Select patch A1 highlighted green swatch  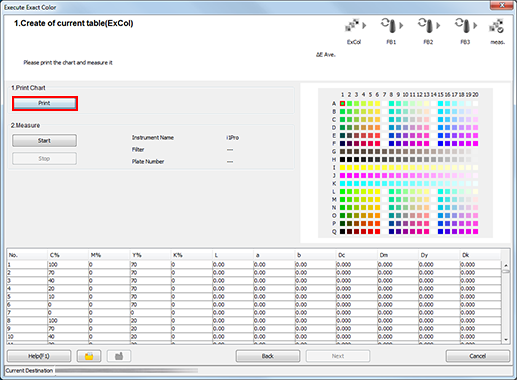coord(342,104)
